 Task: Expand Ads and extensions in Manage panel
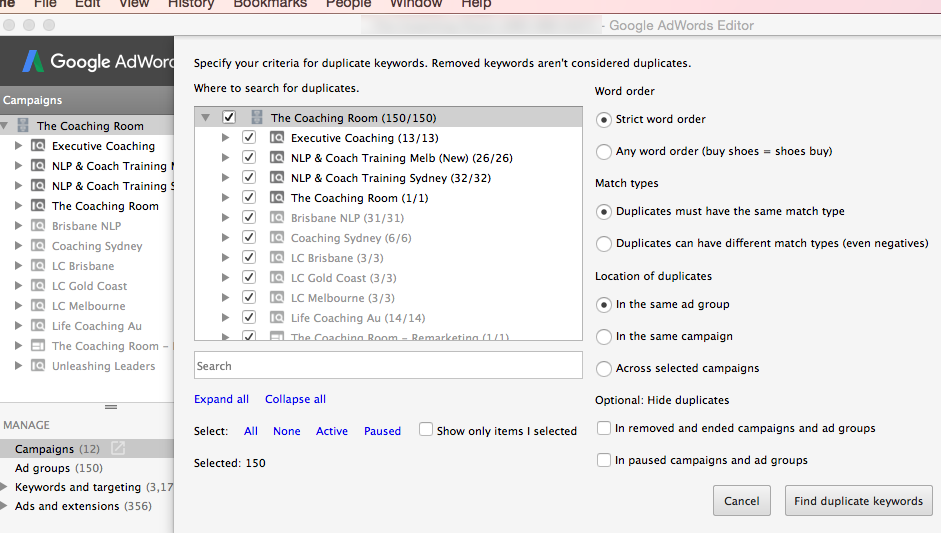pos(4,505)
